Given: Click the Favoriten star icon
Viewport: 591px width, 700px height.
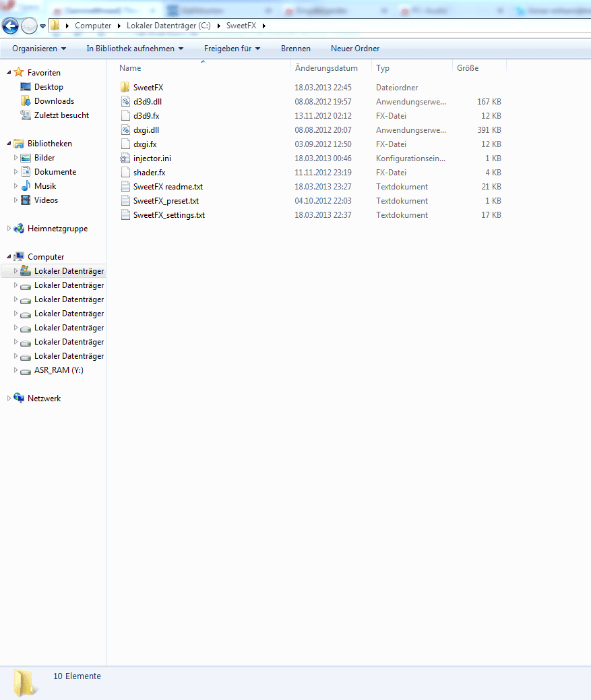Looking at the screenshot, I should (x=19, y=72).
